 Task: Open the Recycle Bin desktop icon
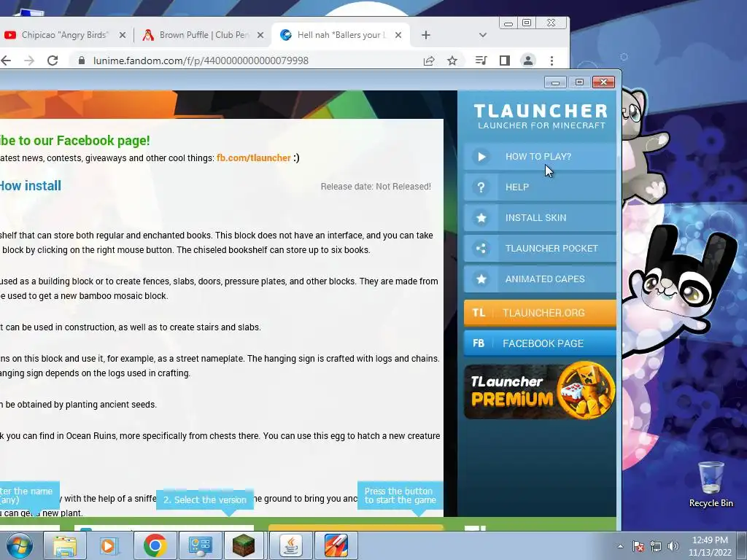pos(711,484)
